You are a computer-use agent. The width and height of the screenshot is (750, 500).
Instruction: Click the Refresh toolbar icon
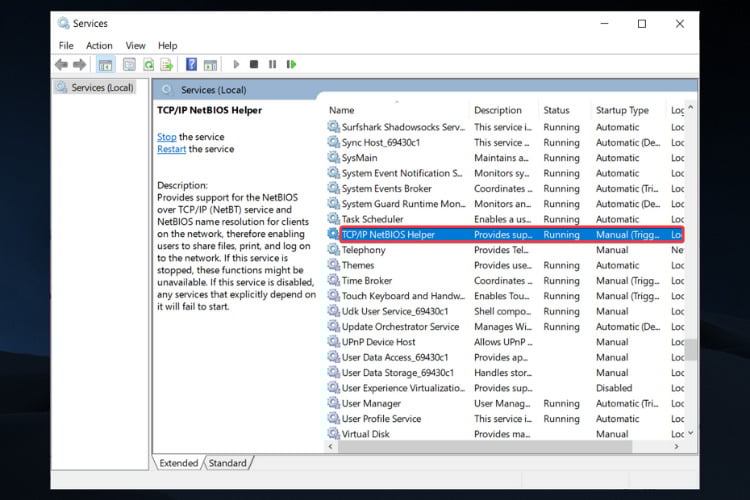click(x=149, y=65)
